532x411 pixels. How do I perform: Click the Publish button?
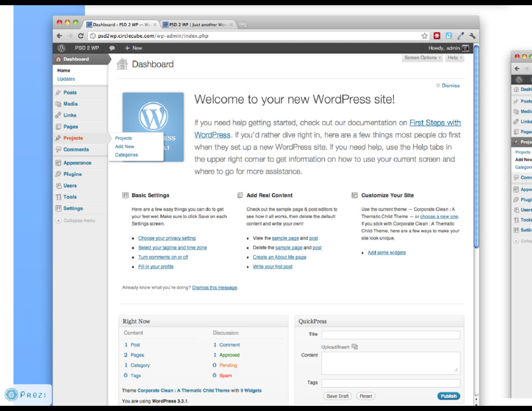click(x=448, y=396)
